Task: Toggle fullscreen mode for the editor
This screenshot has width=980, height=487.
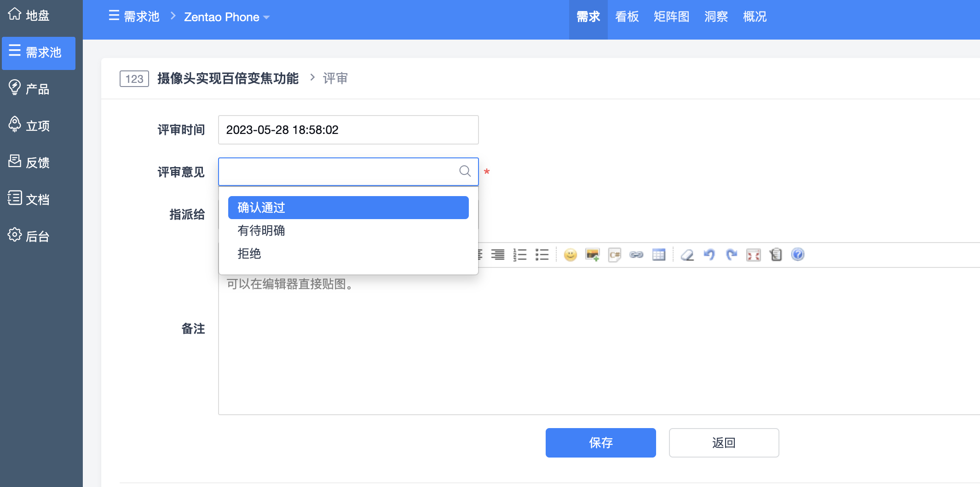Action: coord(753,255)
